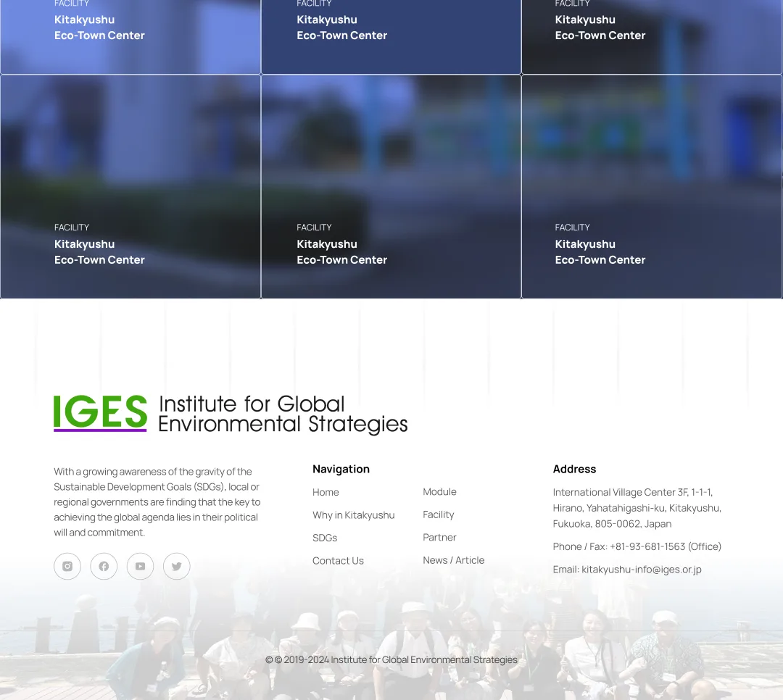Click the Institute for Global Environmental Strategies wordmark
783x700 pixels.
pos(283,414)
